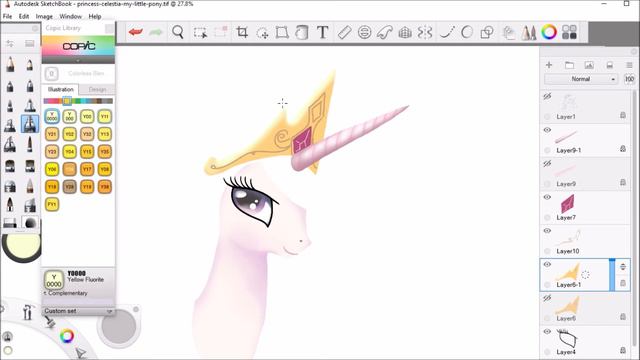Open the Edit menu
This screenshot has width=640, height=360.
coord(24,16)
